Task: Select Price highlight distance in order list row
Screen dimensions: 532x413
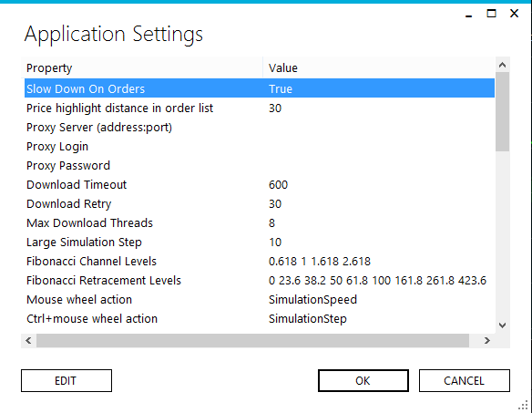Action: (260, 108)
